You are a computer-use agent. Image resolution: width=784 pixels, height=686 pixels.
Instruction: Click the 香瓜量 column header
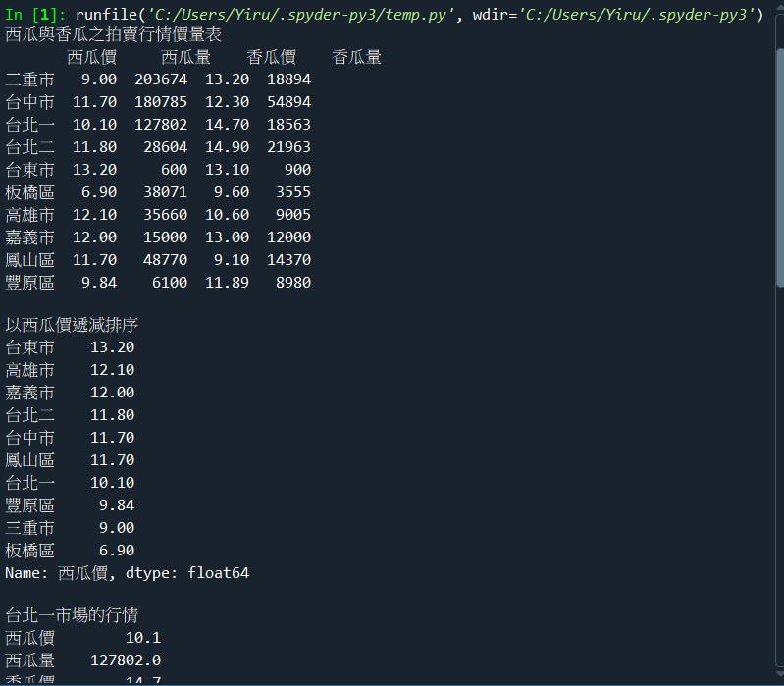(356, 57)
